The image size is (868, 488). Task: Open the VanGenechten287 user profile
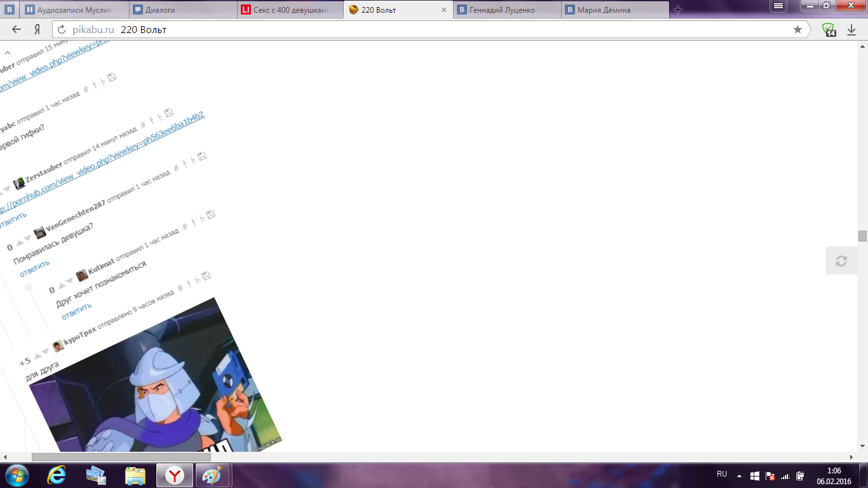pyautogui.click(x=76, y=216)
